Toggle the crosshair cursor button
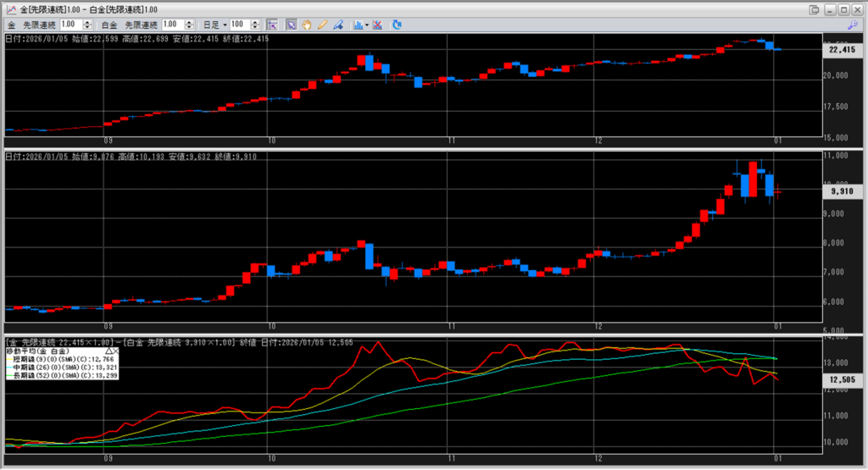The height and width of the screenshot is (470, 868). (271, 25)
